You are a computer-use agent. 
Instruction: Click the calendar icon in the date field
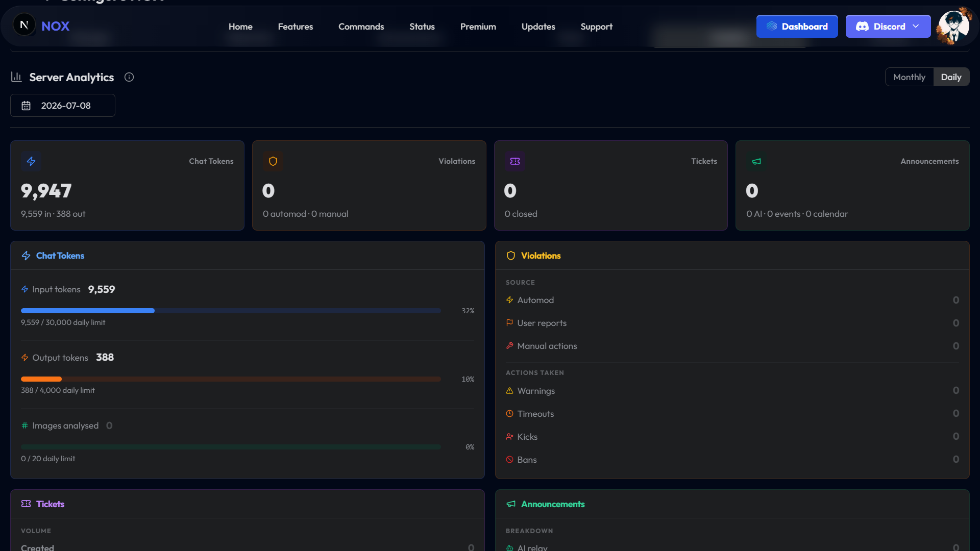pos(26,106)
